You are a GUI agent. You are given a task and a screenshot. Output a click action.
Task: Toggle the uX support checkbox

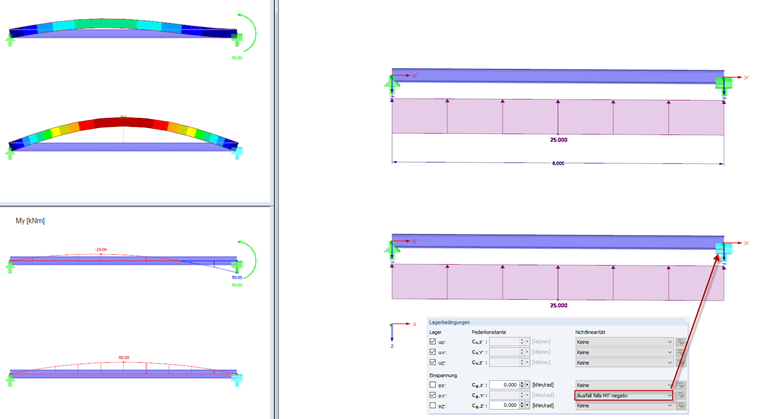432,341
